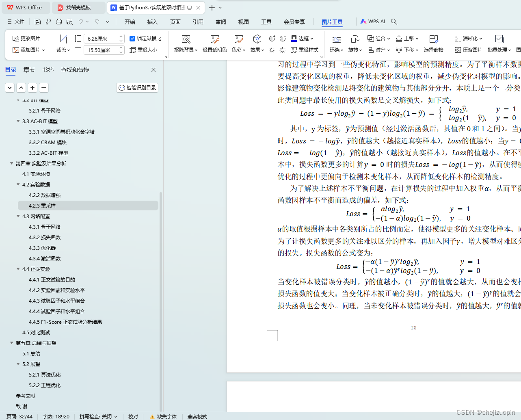Open the 色彩 dropdown
Viewport: 521px width, 420px height.
coord(238,44)
